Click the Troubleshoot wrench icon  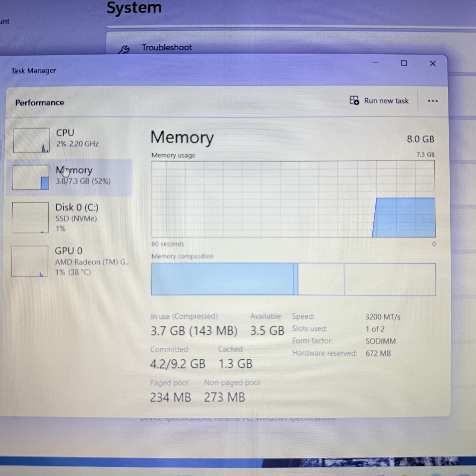tap(124, 49)
